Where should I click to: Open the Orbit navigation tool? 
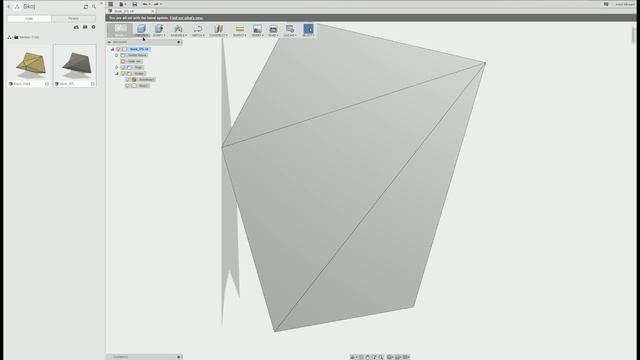pyautogui.click(x=352, y=357)
